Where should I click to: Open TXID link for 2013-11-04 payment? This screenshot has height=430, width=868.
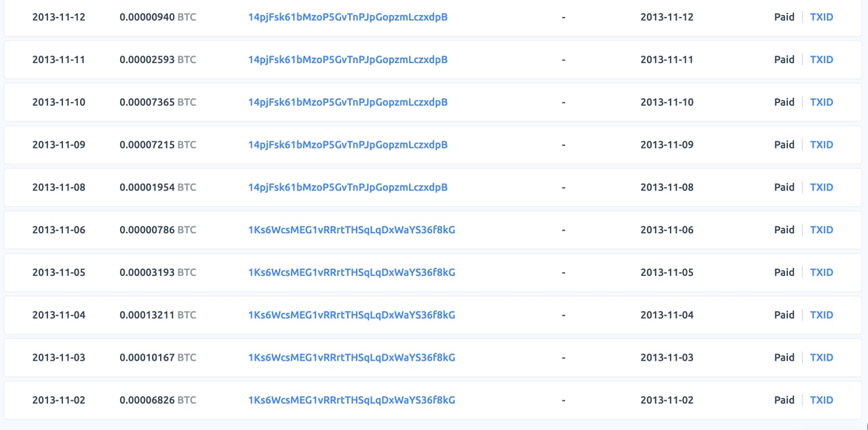821,315
